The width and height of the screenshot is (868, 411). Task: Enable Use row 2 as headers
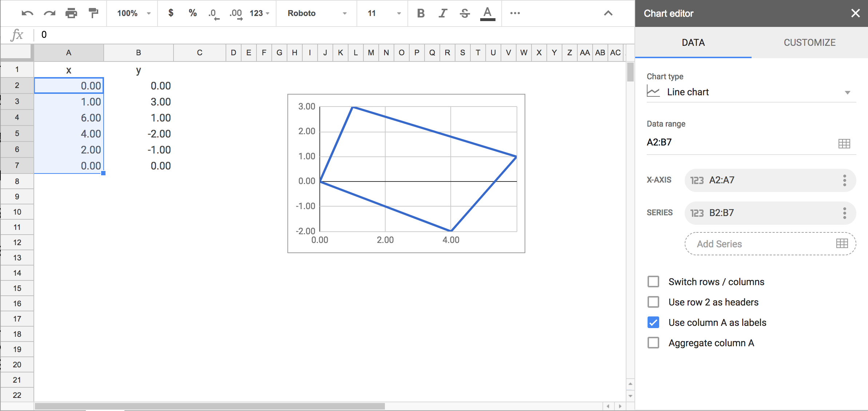pos(653,302)
